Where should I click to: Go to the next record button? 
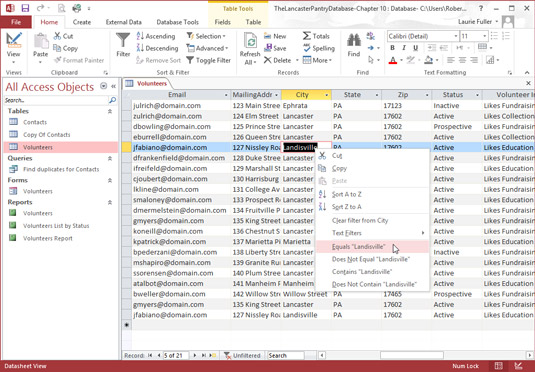pos(194,355)
